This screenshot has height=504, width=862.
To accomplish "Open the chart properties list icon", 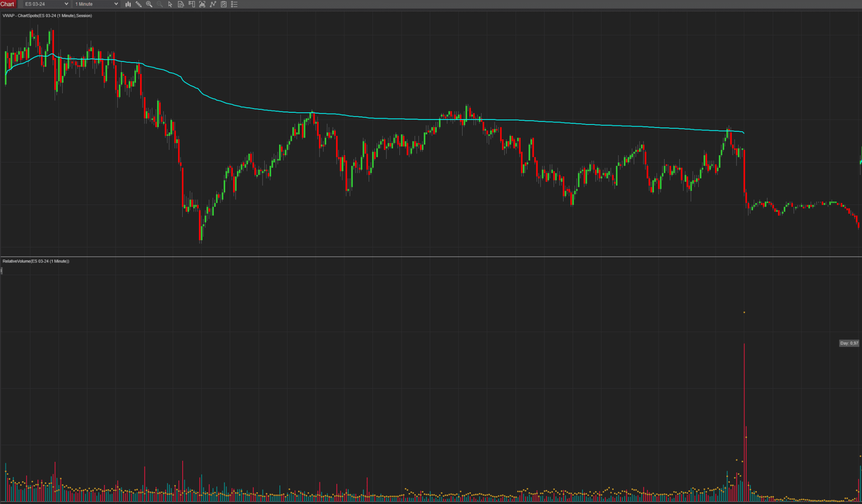I will (x=234, y=4).
